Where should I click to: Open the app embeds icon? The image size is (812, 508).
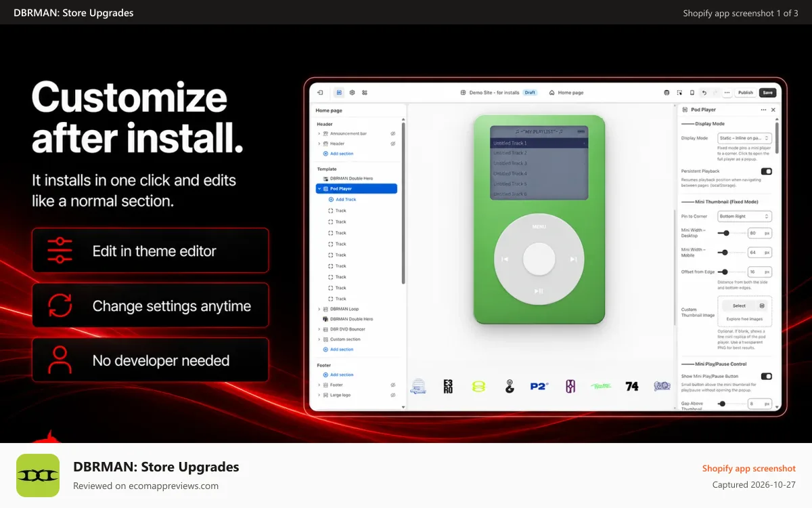tap(365, 92)
